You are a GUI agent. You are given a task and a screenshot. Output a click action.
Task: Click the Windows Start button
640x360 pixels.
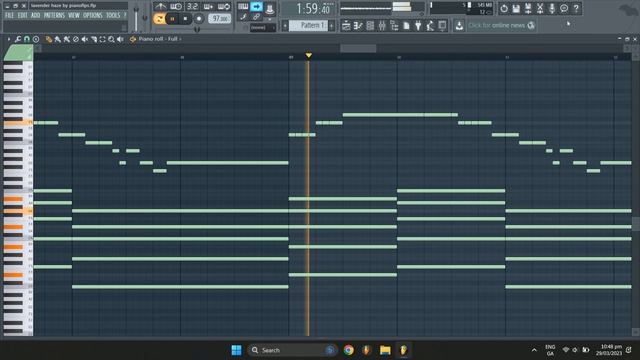tap(236, 350)
